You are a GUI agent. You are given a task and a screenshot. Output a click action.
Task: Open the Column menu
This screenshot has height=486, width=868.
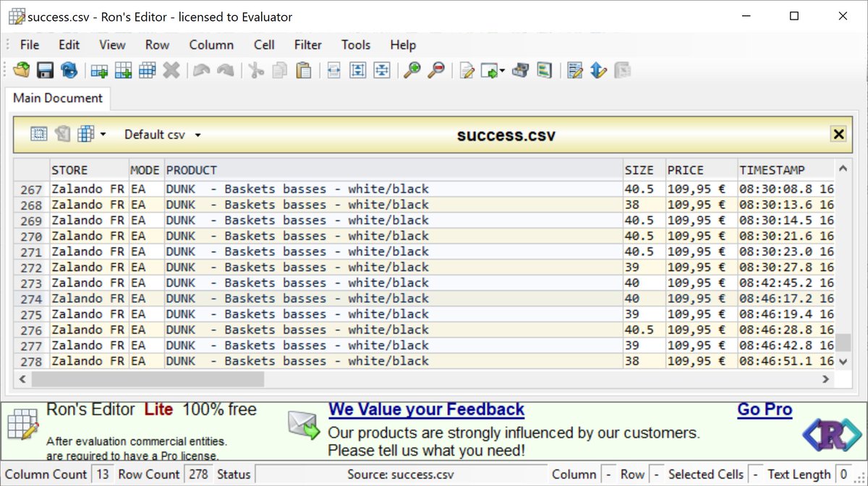coord(211,45)
